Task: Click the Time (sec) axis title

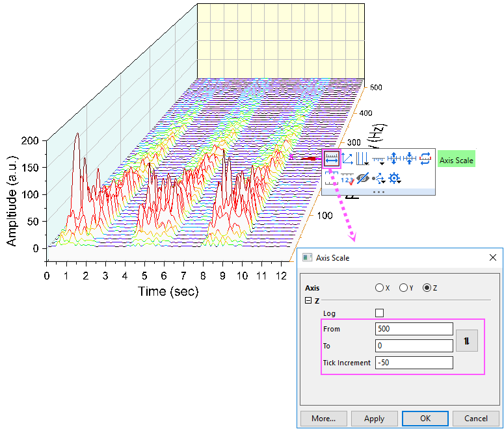Action: point(168,291)
